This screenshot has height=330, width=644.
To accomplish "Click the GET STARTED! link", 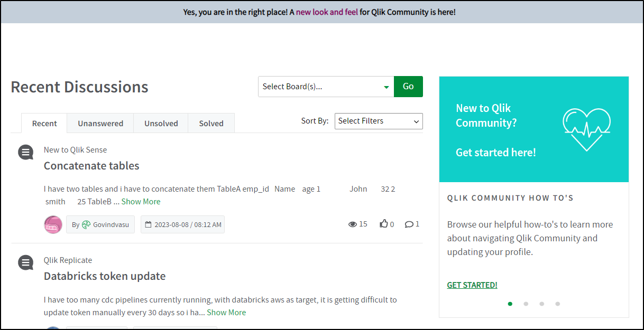I will pos(472,285).
